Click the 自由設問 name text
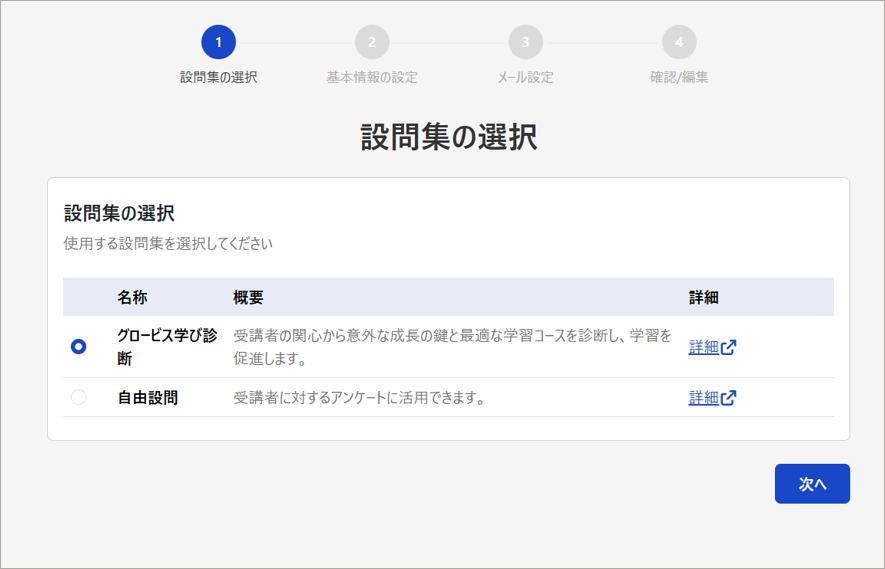The height and width of the screenshot is (569, 885). pyautogui.click(x=148, y=397)
